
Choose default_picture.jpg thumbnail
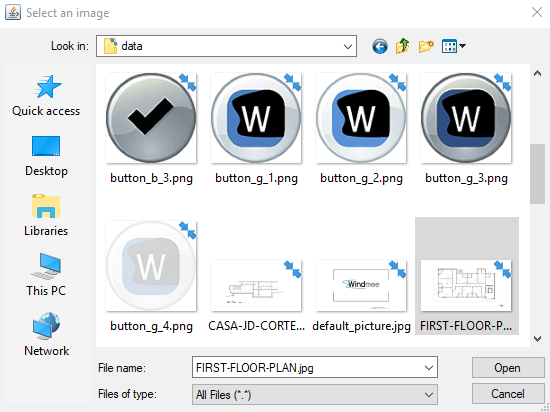coord(361,295)
